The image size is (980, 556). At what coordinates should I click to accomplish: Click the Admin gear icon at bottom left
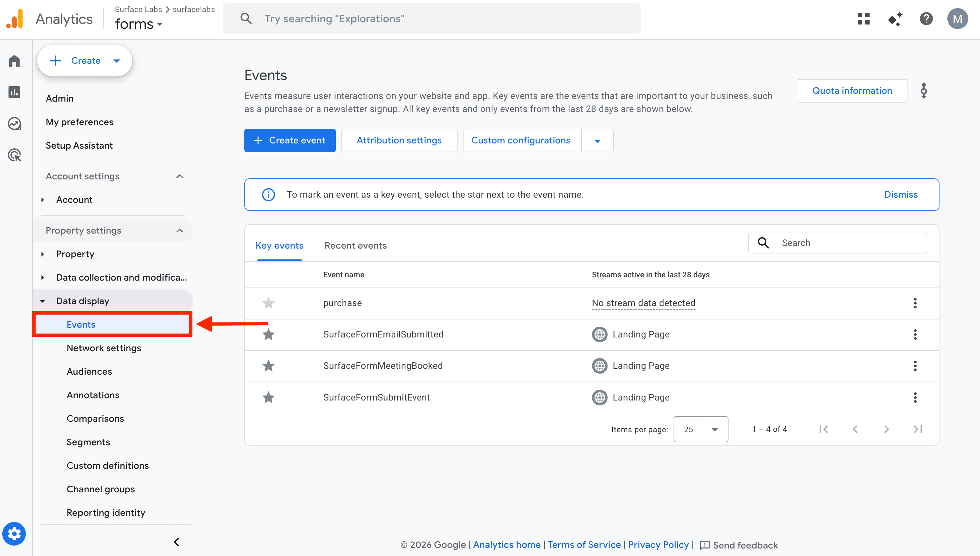[14, 533]
